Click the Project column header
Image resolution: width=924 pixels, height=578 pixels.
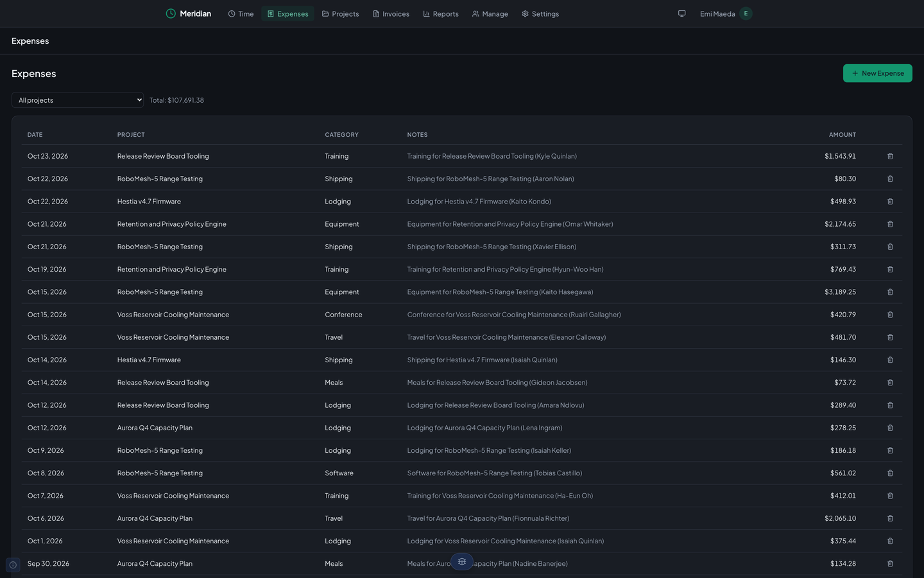click(131, 135)
